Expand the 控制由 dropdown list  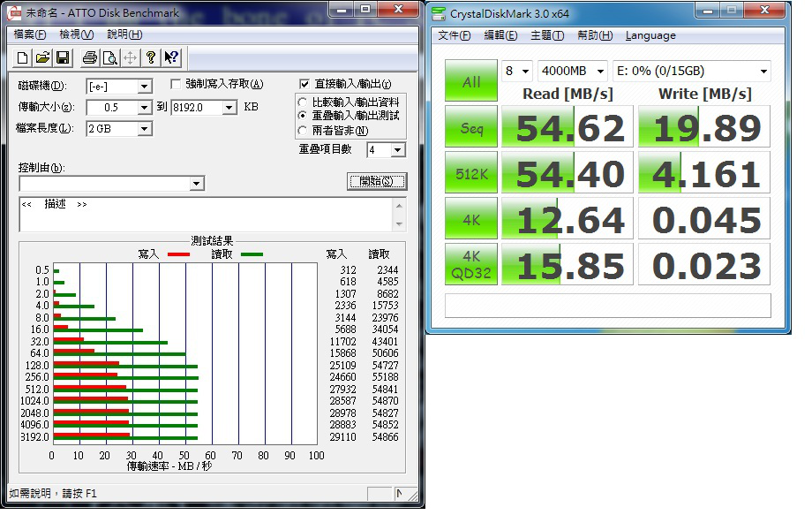point(196,184)
